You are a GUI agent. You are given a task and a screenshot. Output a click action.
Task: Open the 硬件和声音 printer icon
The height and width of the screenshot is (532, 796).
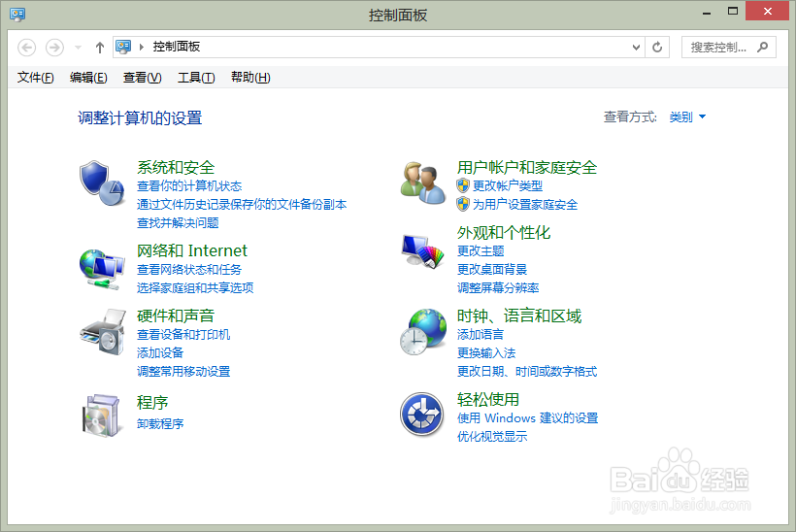(102, 332)
